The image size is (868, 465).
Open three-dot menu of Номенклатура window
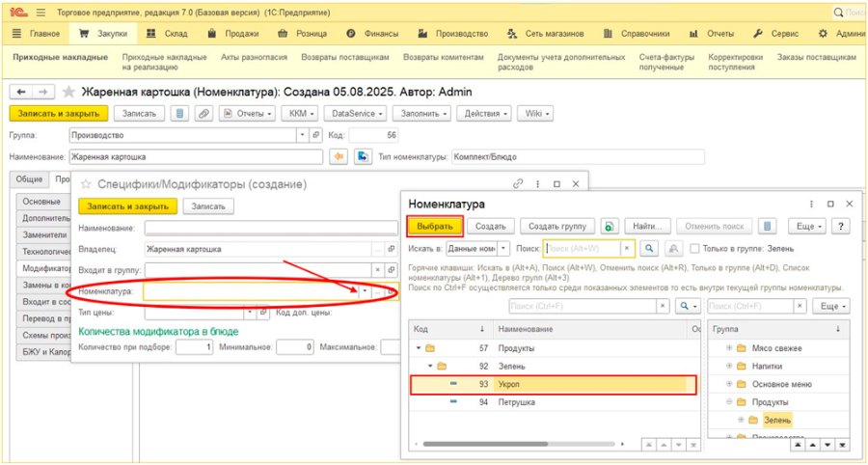(x=811, y=204)
